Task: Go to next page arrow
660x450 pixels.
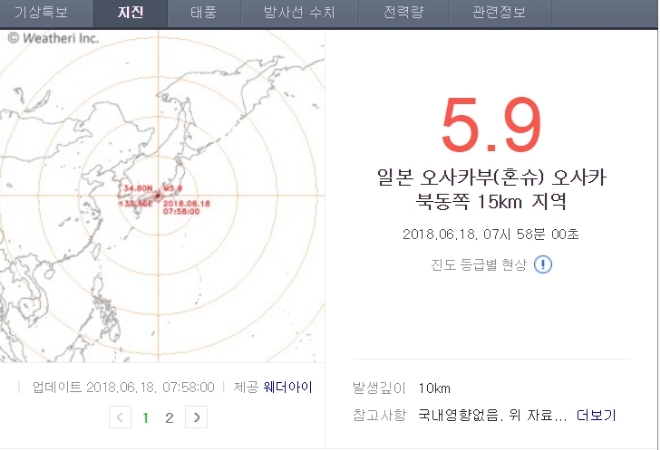Action: coord(196,417)
